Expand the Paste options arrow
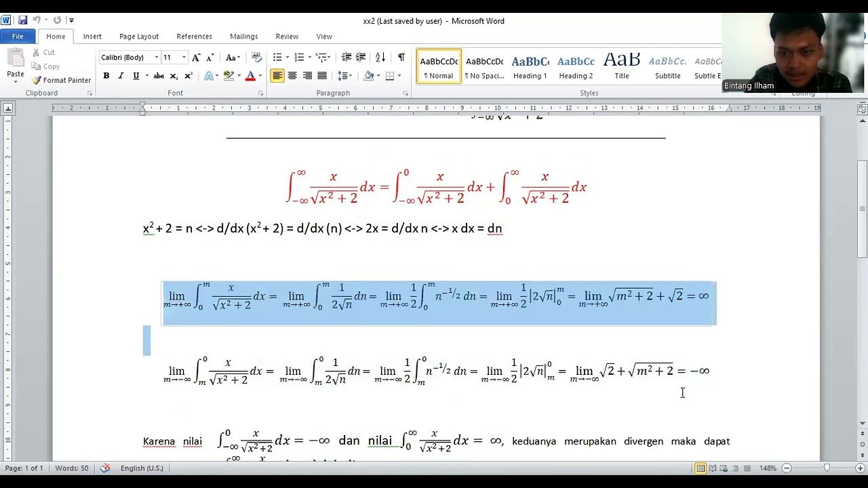Image resolution: width=868 pixels, height=488 pixels. [x=15, y=82]
